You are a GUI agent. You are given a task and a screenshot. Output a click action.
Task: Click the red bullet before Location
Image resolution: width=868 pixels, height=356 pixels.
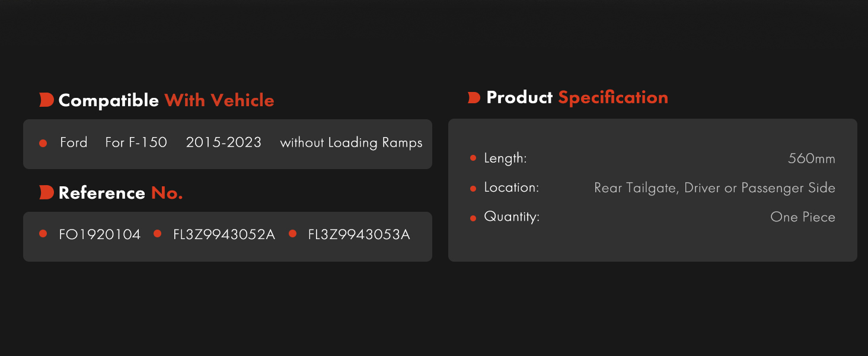(473, 188)
